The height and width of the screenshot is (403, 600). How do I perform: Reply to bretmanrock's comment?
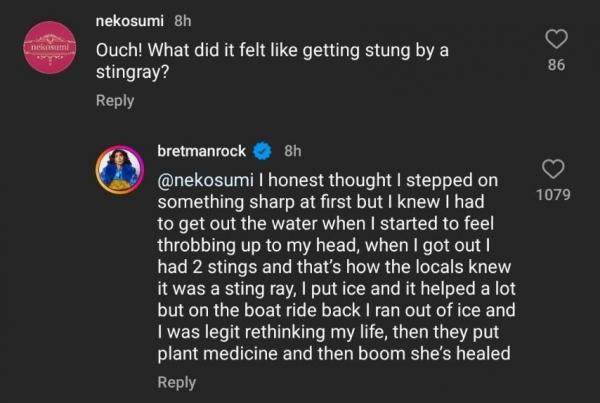click(x=177, y=382)
